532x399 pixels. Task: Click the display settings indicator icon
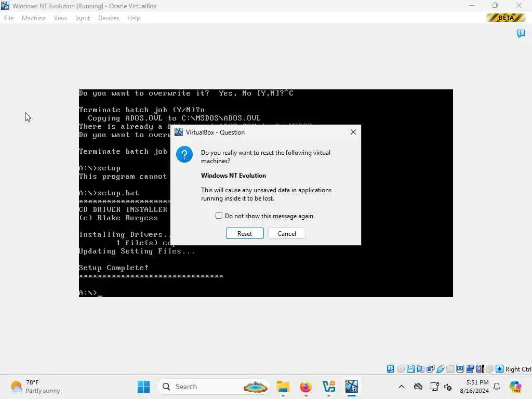[x=460, y=369]
